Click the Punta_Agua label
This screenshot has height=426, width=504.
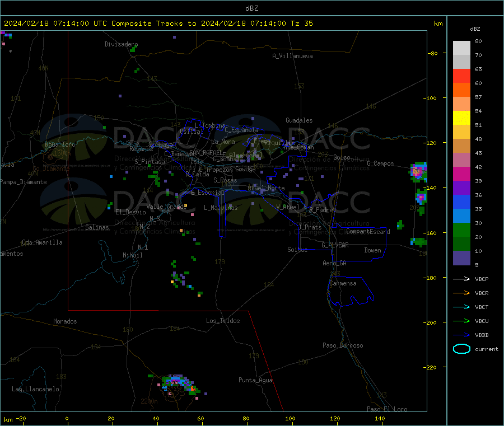click(255, 380)
